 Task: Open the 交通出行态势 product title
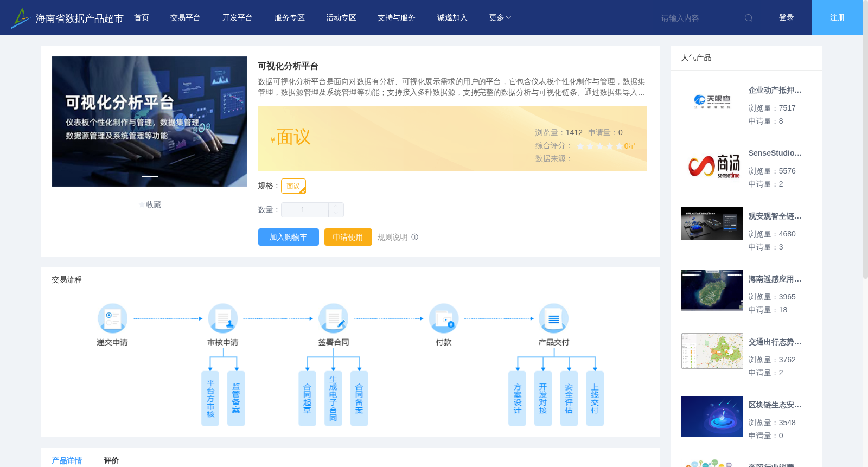coord(775,342)
